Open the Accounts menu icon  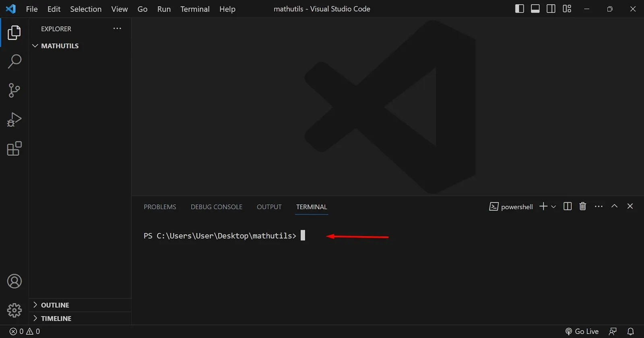pyautogui.click(x=14, y=281)
